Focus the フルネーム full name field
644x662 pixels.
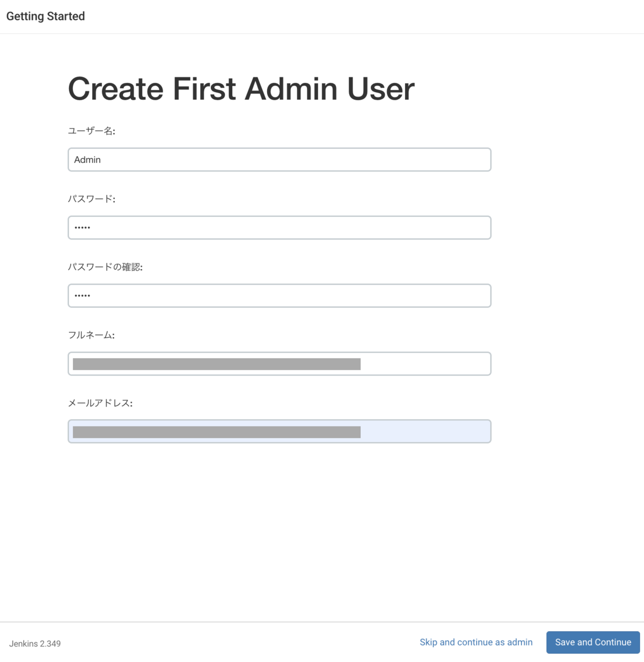pos(425,364)
